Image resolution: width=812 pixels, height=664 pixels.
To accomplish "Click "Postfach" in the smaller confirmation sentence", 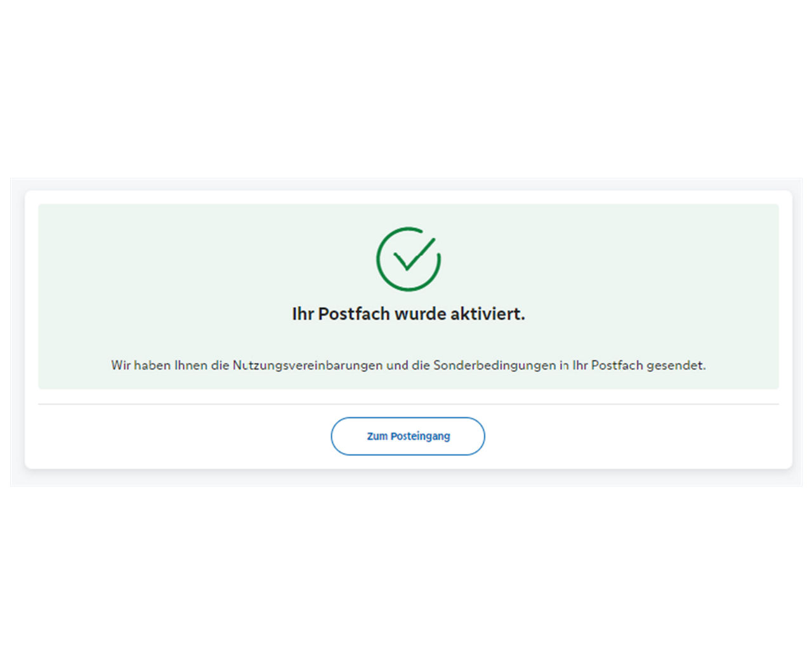I will tap(617, 365).
